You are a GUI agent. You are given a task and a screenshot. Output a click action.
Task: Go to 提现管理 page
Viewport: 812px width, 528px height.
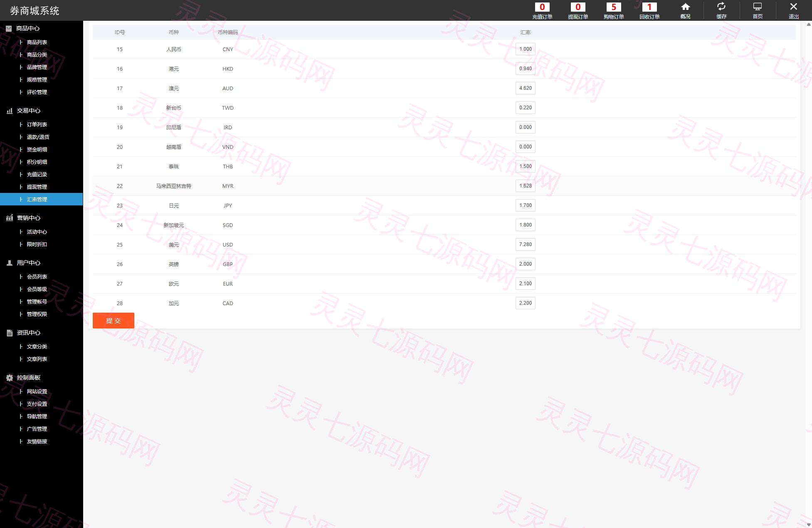point(37,187)
